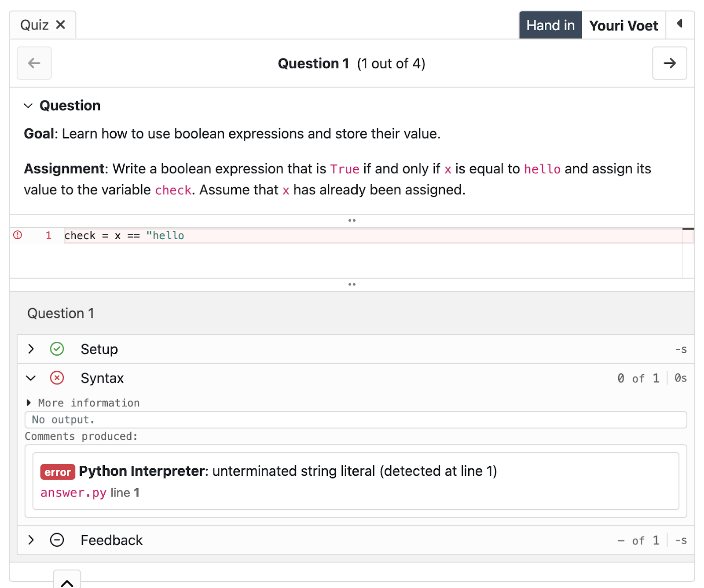
Task: Click the answer.py file reference link
Action: [73, 493]
